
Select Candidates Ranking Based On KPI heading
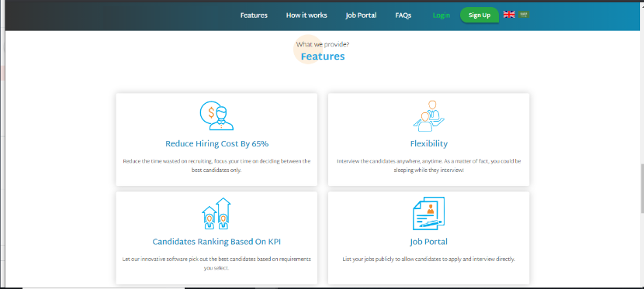(216, 242)
